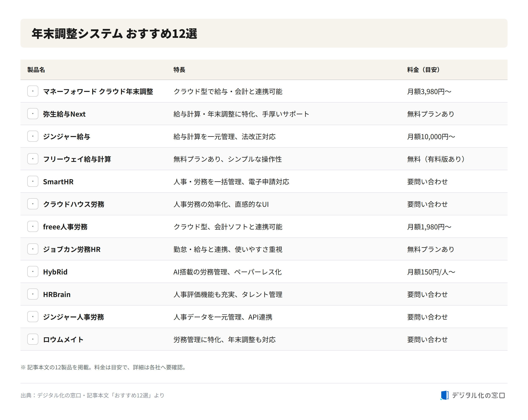This screenshot has width=528, height=420.
Task: Click feature 人事・労務を一括管理、電子申請対応
Action: 231,182
